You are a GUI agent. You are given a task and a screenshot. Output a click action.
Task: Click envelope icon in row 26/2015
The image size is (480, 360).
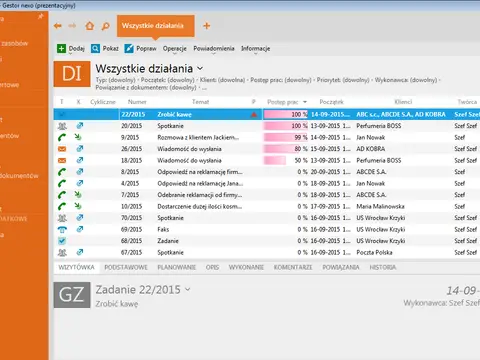(62, 149)
